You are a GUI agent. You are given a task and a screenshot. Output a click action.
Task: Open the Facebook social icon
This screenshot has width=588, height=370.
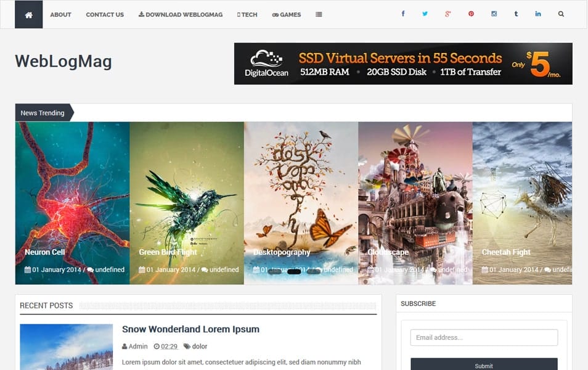[x=402, y=13]
